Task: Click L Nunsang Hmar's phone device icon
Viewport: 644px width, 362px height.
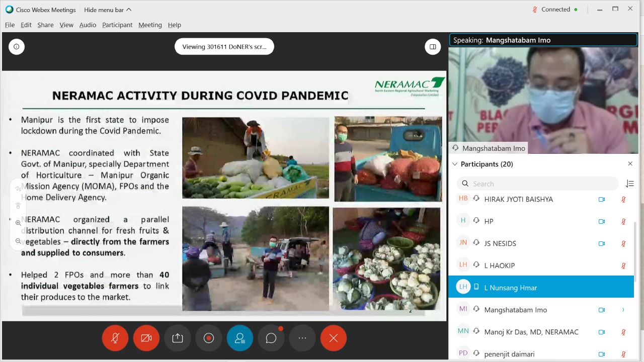Action: (x=476, y=287)
